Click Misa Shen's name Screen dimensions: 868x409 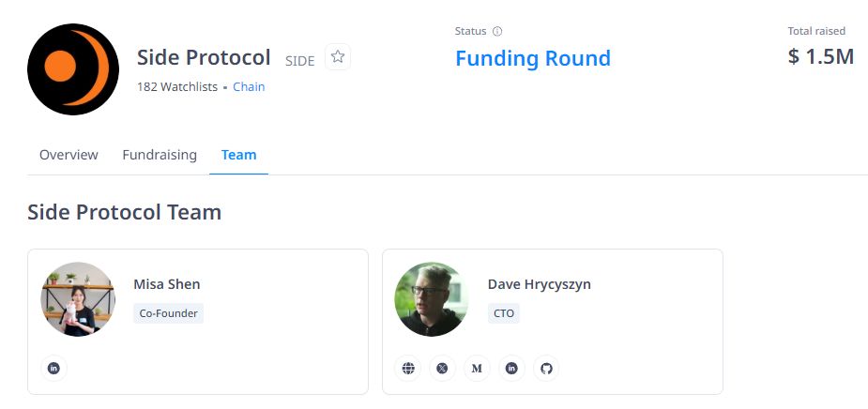[x=167, y=284]
